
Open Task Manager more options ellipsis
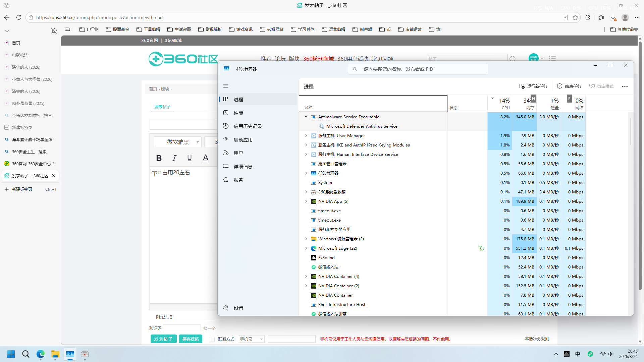[625, 86]
